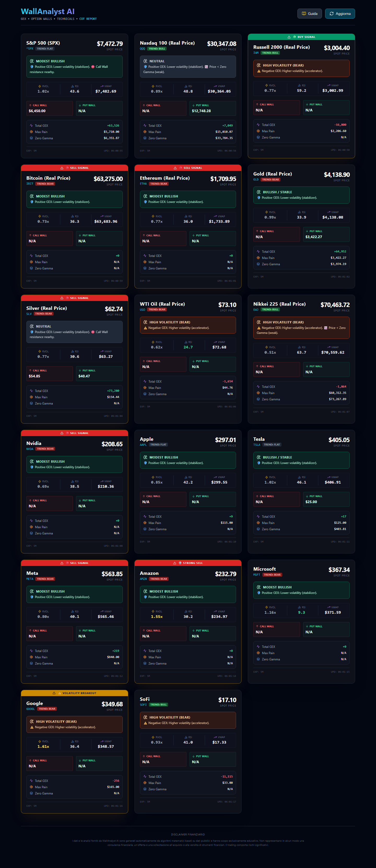The height and width of the screenshot is (868, 376).
Task: Open the Guida help button
Action: click(309, 14)
